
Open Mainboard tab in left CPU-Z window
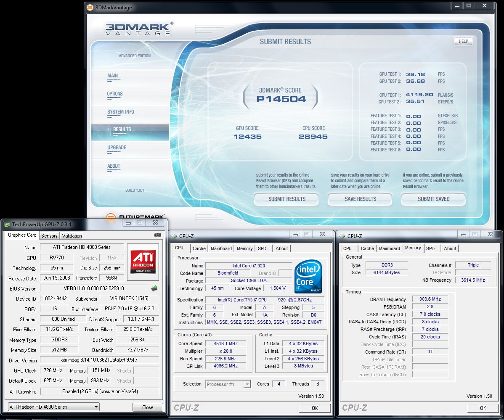pos(221,248)
